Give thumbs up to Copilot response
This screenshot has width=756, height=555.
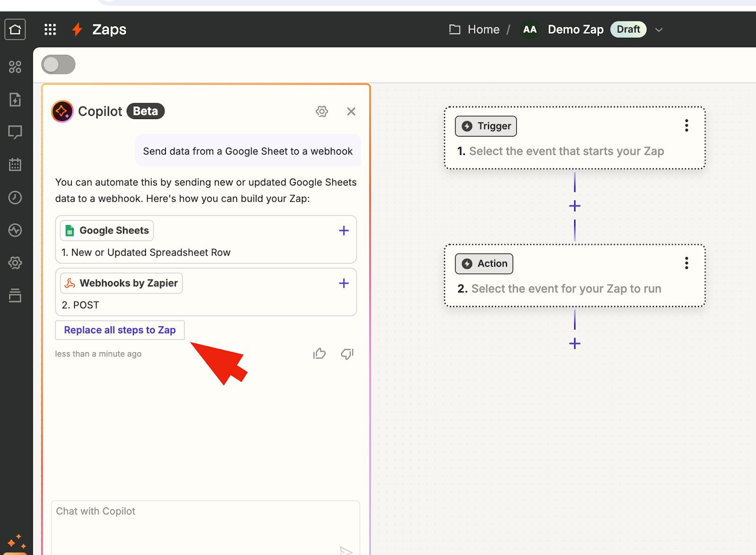tap(319, 354)
